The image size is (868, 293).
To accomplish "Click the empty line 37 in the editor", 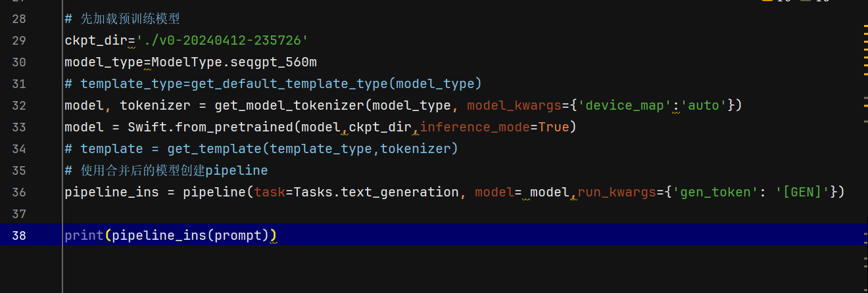I will 460,214.
